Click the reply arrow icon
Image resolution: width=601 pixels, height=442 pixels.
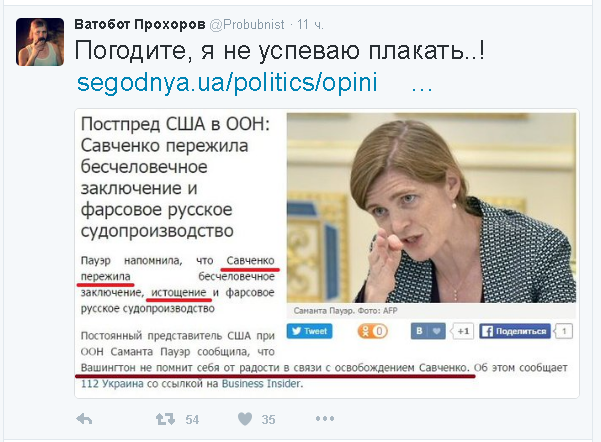pos(84,419)
